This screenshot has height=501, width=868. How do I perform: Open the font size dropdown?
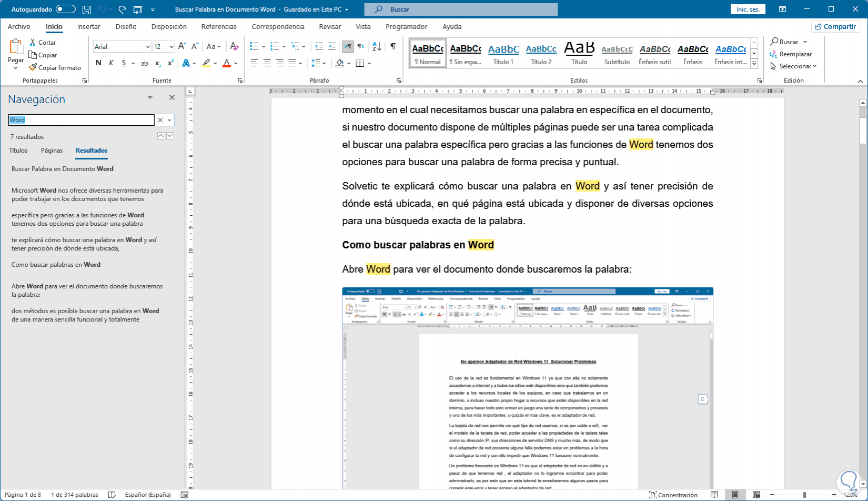pyautogui.click(x=171, y=47)
